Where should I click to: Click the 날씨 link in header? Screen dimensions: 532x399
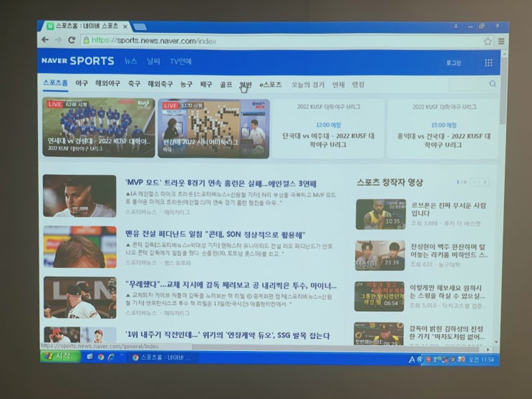point(153,62)
